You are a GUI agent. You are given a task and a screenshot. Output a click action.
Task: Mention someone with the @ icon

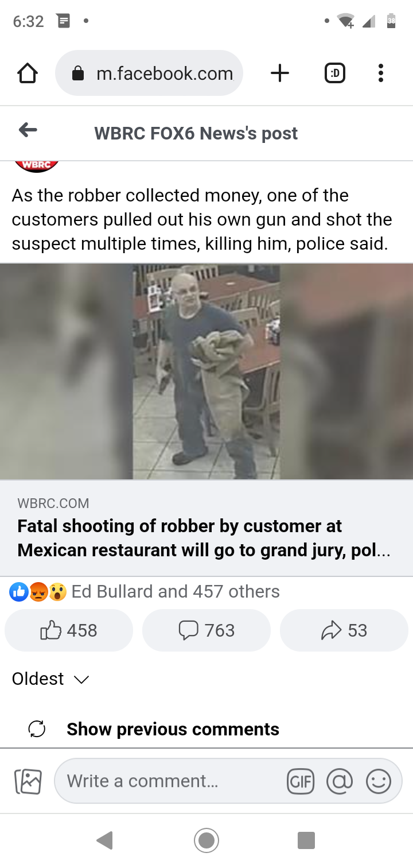340,781
